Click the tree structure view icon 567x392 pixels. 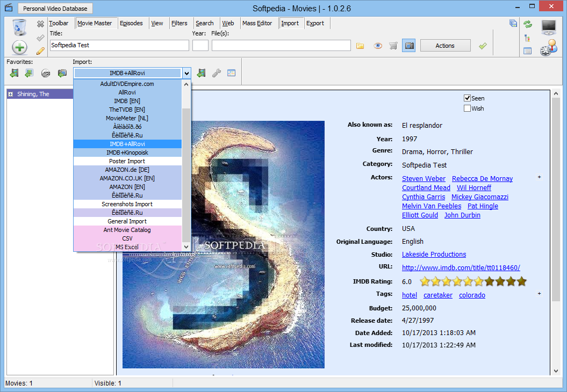click(x=528, y=38)
